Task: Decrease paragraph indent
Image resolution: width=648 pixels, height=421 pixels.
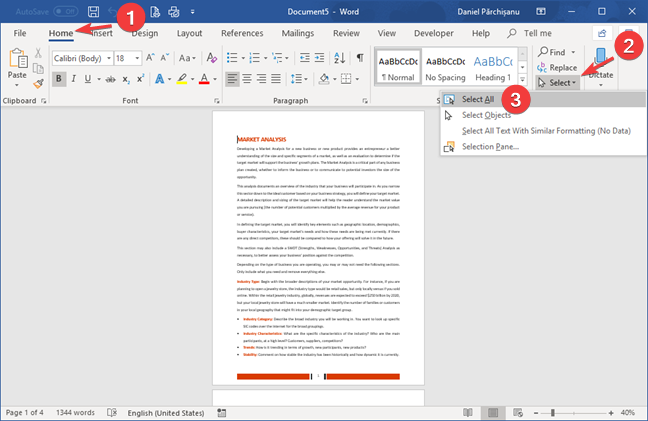Action: click(305, 58)
